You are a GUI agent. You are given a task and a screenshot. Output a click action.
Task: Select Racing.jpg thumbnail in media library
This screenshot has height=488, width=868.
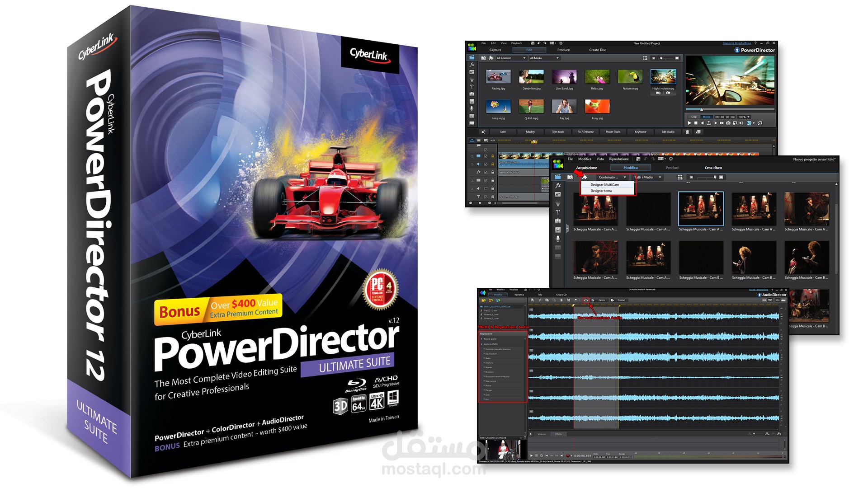[498, 77]
